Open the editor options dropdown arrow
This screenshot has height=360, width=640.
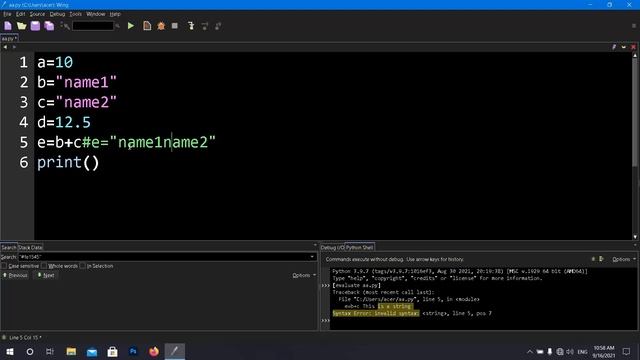pos(624,47)
